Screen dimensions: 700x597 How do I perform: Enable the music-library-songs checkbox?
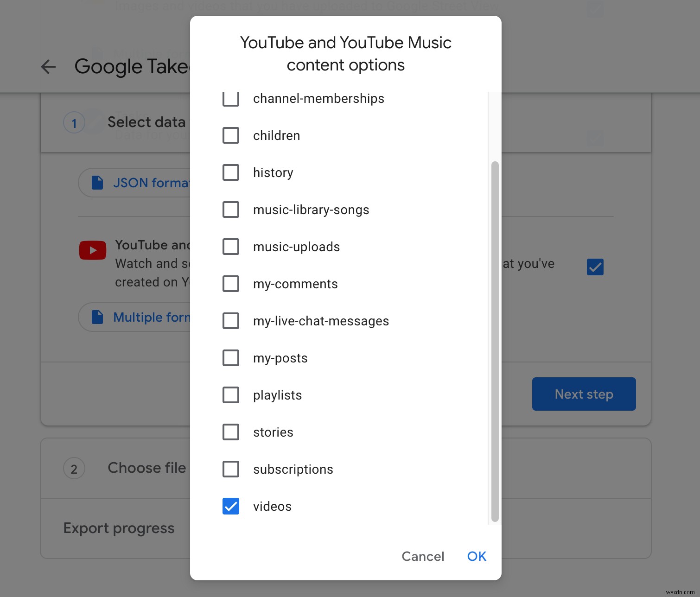pos(230,210)
